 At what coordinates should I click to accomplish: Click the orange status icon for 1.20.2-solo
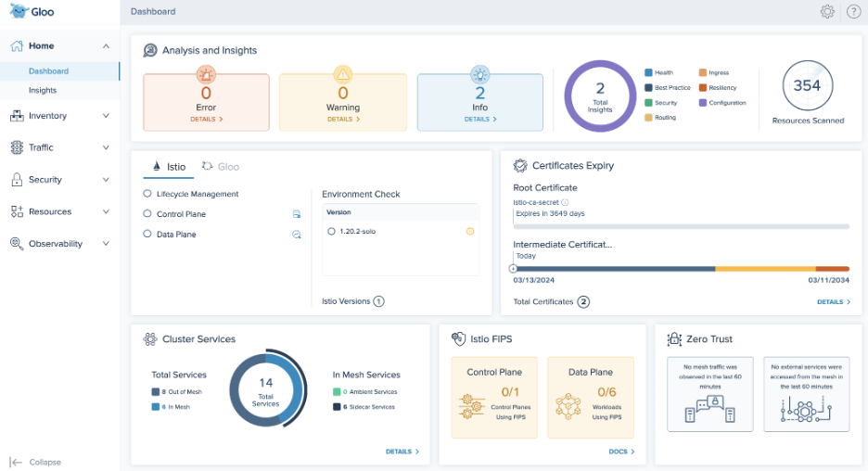point(470,232)
